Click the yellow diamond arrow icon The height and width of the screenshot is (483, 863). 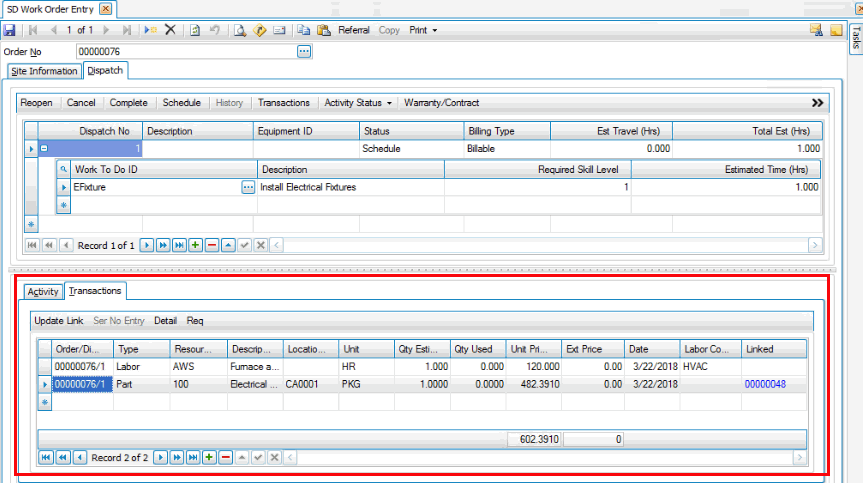(x=259, y=30)
